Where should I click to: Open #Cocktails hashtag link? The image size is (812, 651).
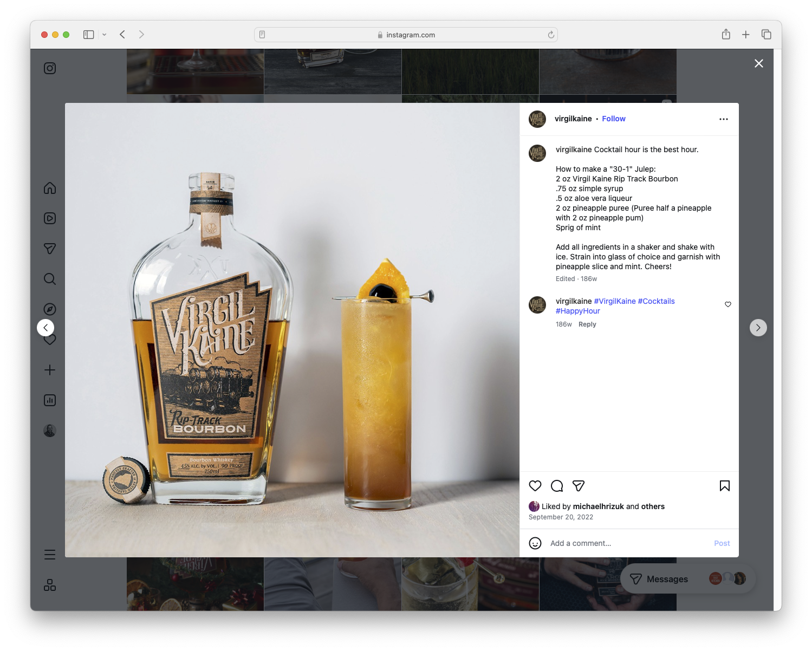tap(657, 301)
